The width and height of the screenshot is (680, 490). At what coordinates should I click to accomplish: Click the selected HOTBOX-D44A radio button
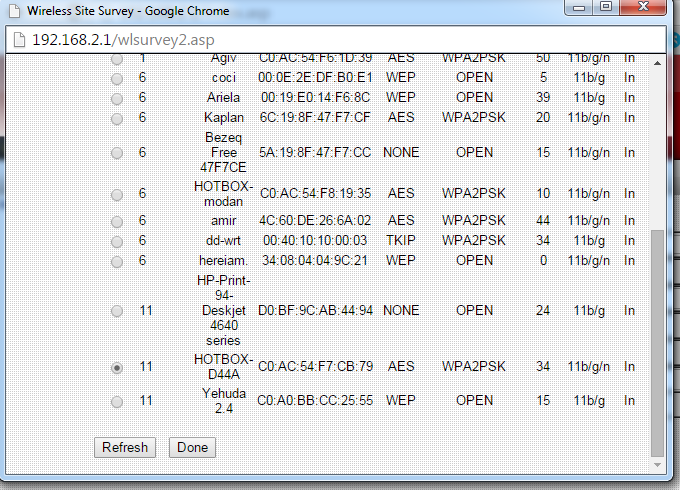click(x=117, y=368)
